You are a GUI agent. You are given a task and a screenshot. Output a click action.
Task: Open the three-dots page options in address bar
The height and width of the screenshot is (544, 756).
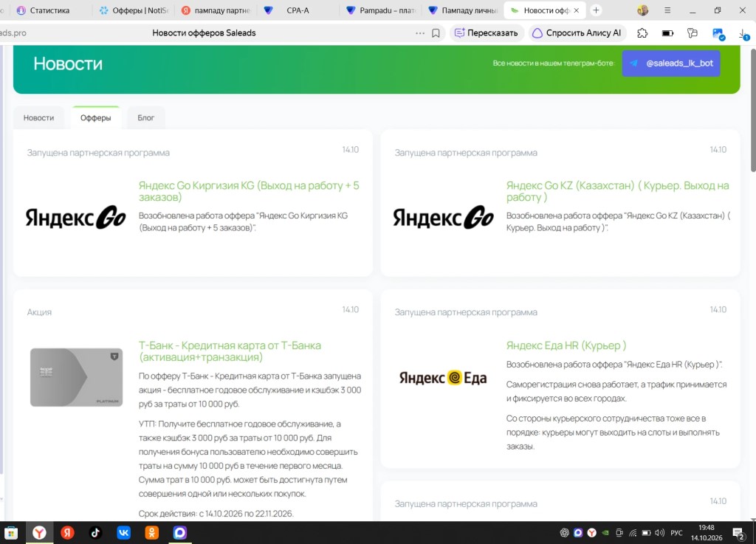(x=420, y=33)
